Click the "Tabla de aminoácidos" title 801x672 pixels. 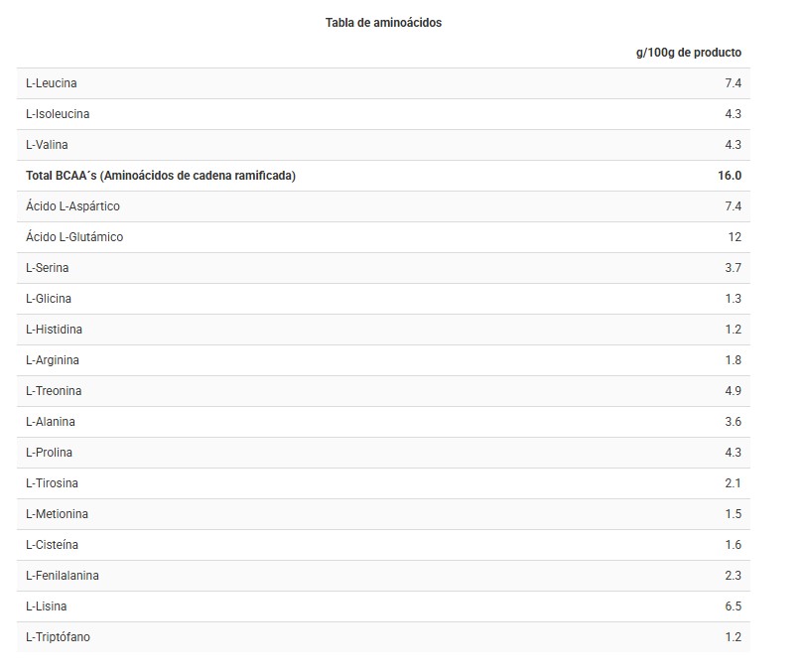pyautogui.click(x=383, y=23)
